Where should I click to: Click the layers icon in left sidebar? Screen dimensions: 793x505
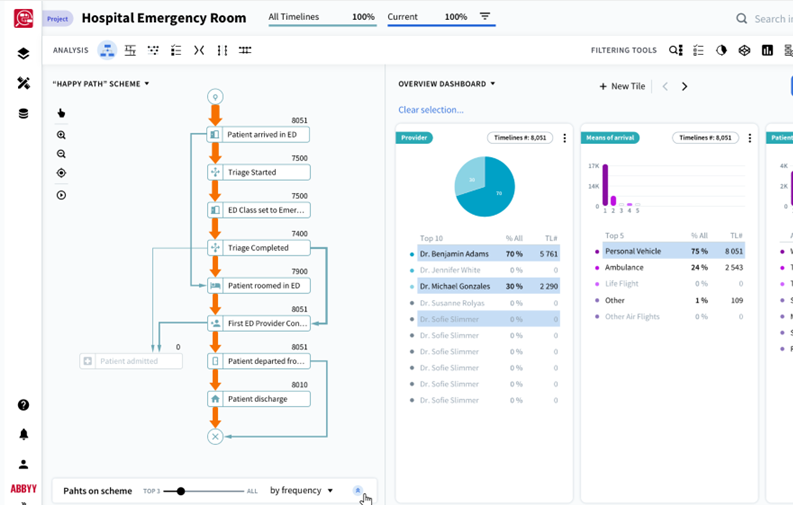[23, 54]
